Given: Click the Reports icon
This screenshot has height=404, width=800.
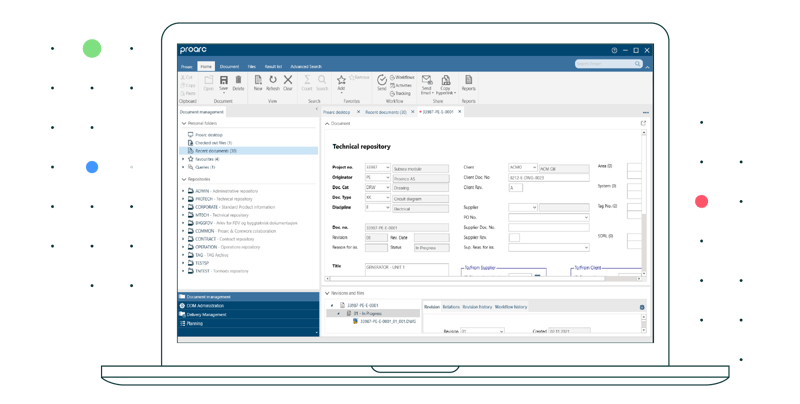Looking at the screenshot, I should (468, 80).
